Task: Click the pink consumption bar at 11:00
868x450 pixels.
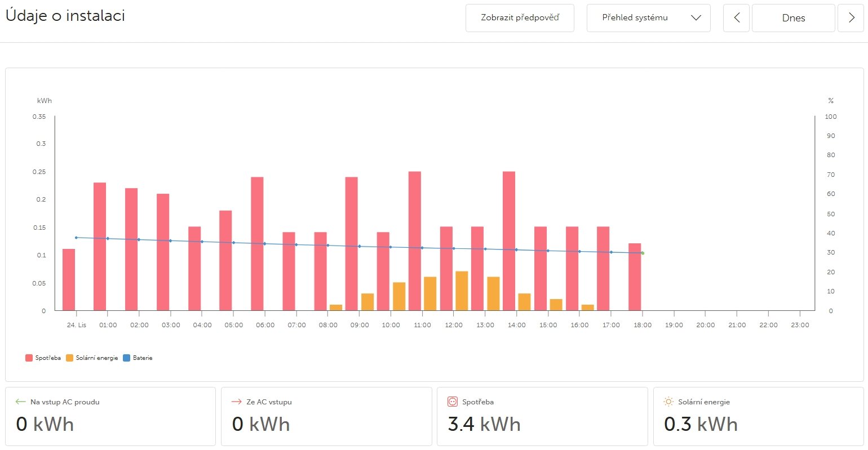Action: 415,240
